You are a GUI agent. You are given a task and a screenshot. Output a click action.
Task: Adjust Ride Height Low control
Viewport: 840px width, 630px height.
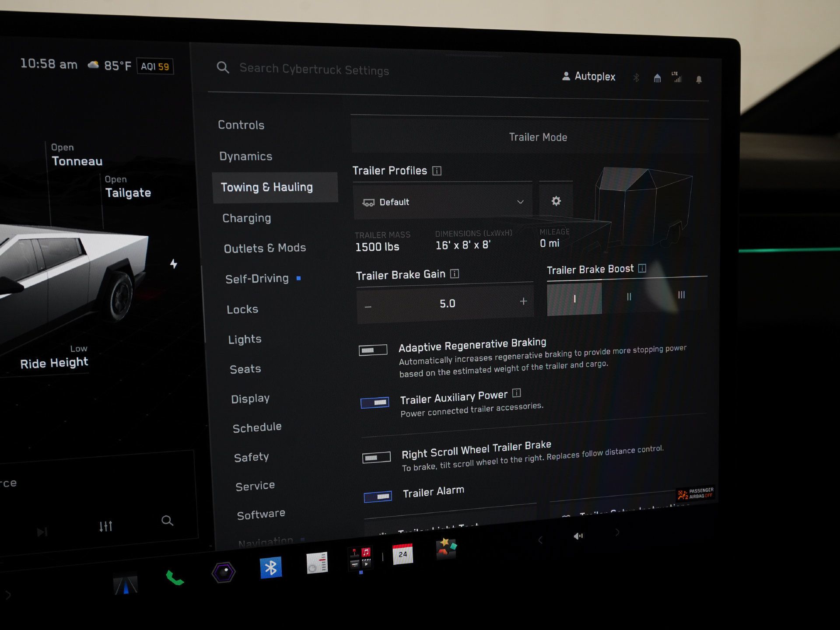click(54, 357)
